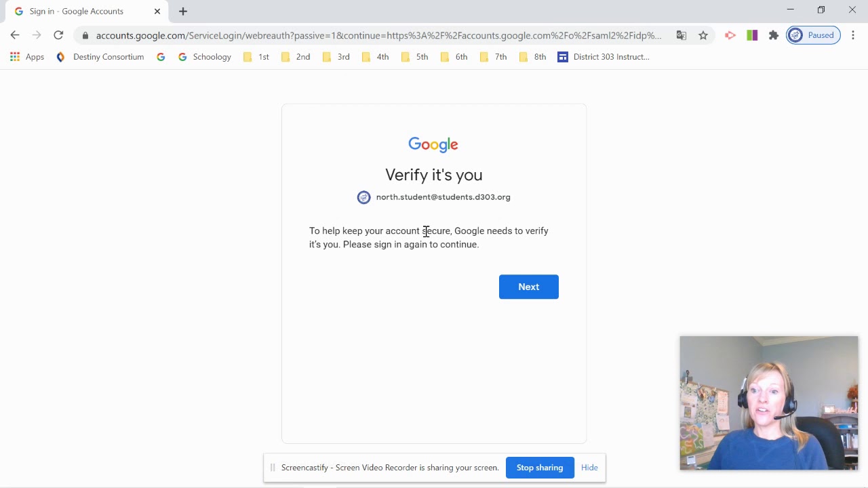The height and width of the screenshot is (488, 868).
Task: Click the address bar URL
Action: pyautogui.click(x=378, y=35)
